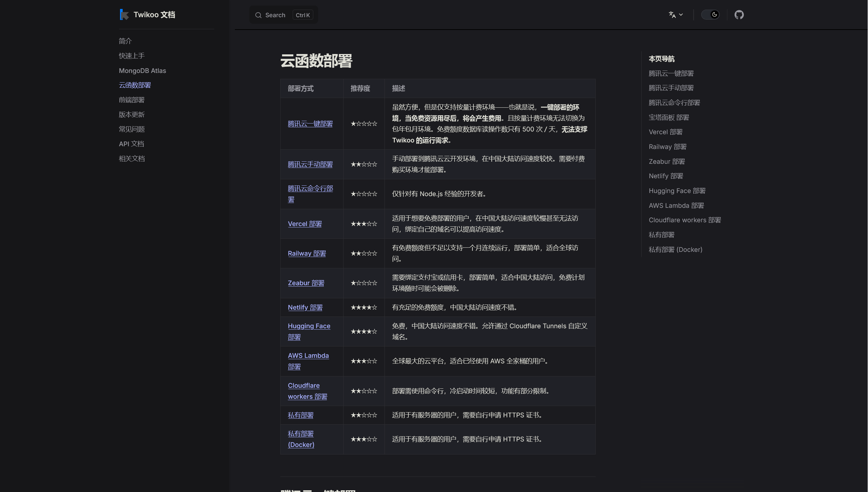Jump to Cloudflare workers 部署 in outline
This screenshot has width=868, height=492.
tap(685, 220)
